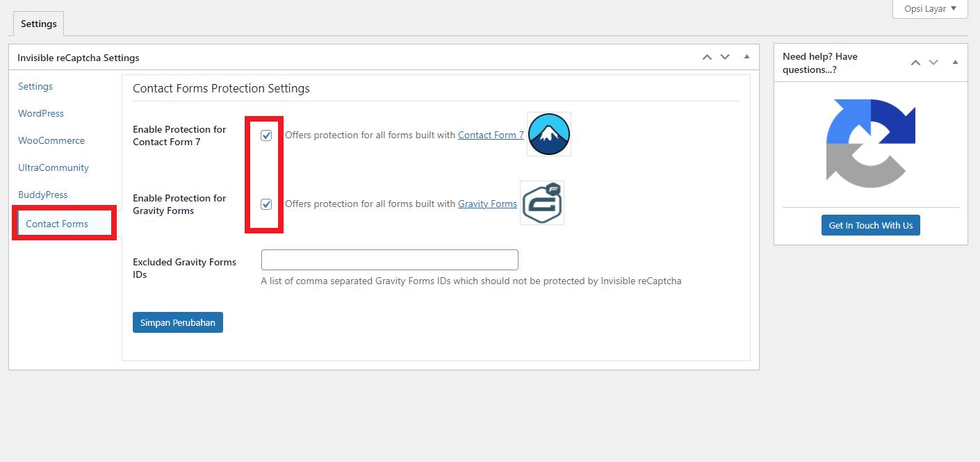
Task: Click the Gravity Forms logo icon
Action: pyautogui.click(x=542, y=203)
